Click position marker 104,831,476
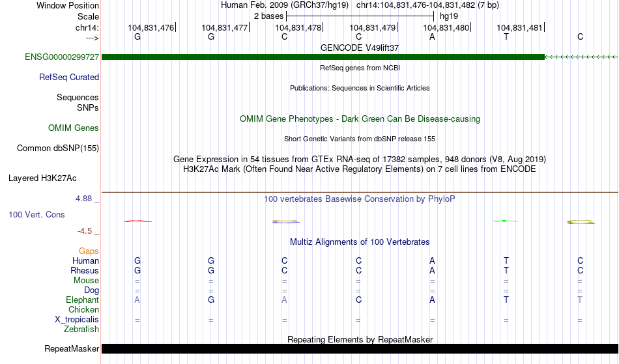Image resolution: width=619 pixels, height=364 pixels. pos(151,27)
